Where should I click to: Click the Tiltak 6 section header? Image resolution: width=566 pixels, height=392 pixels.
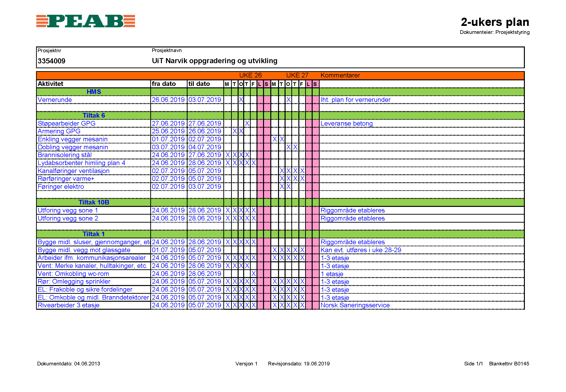click(94, 115)
